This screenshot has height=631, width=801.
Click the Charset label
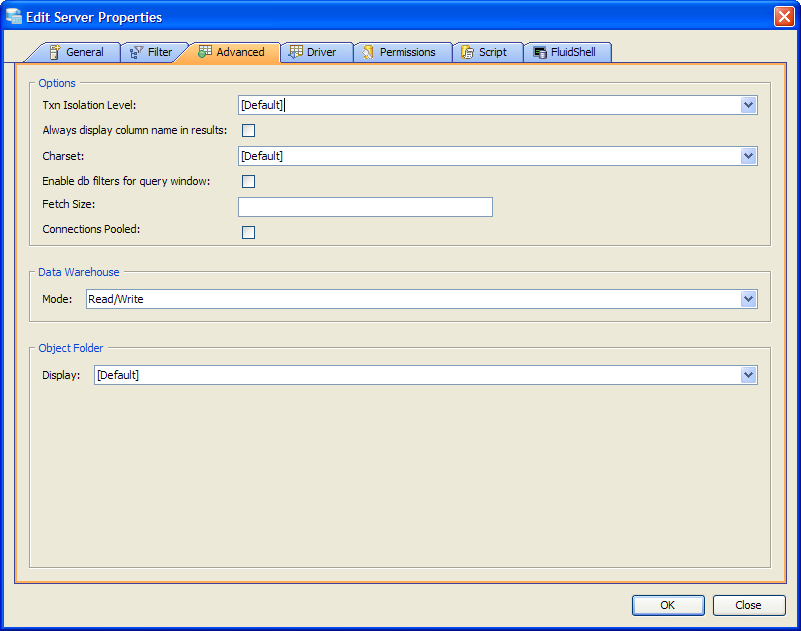63,156
